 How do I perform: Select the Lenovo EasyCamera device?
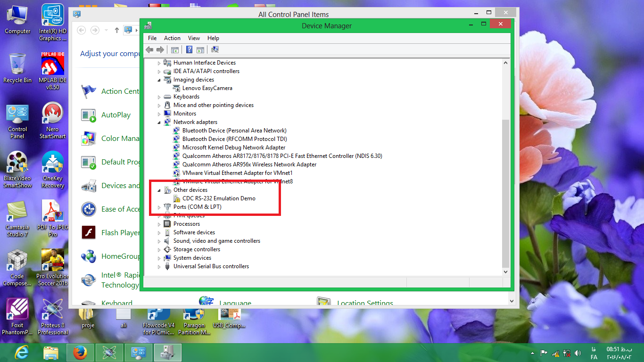(207, 88)
